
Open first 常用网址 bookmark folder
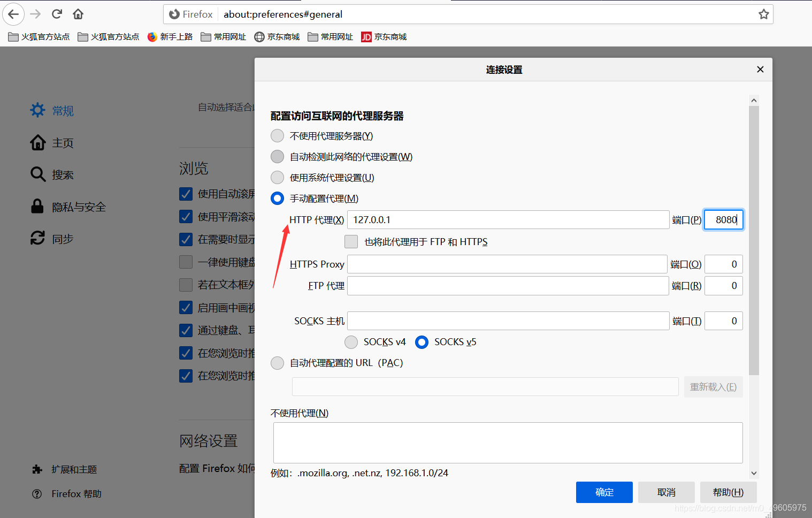click(224, 37)
